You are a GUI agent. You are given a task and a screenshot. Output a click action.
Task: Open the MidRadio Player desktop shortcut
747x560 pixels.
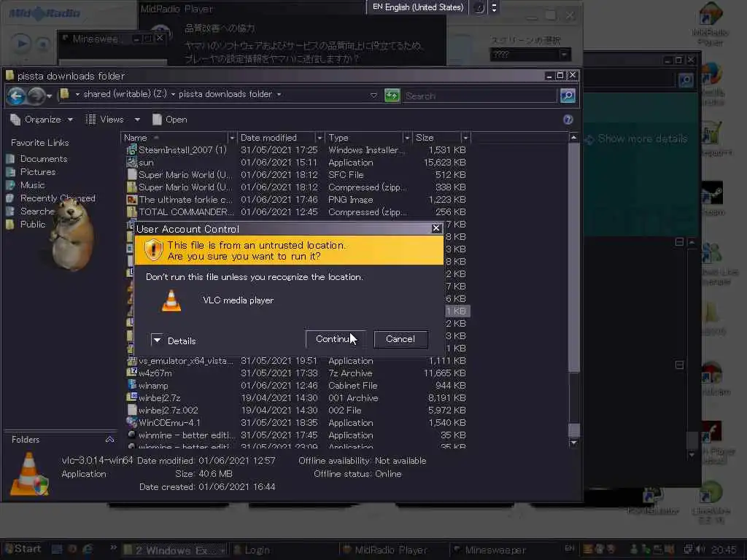click(711, 23)
